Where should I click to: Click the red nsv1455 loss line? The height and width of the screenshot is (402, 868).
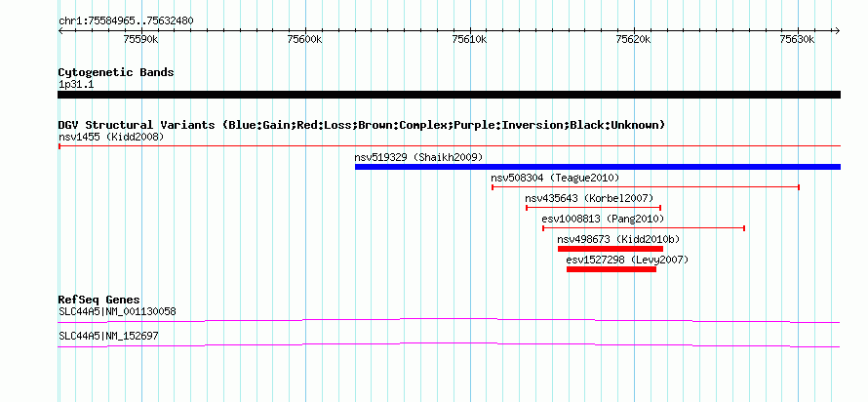coord(449,146)
